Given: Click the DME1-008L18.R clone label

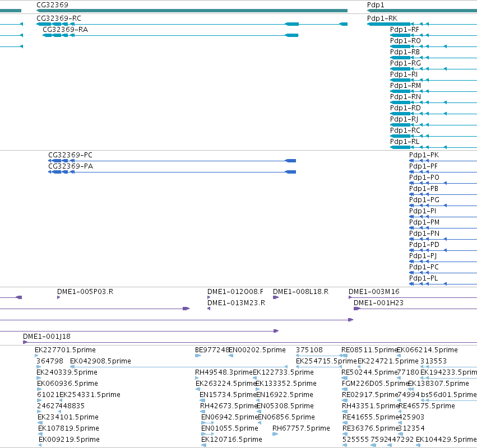Looking at the screenshot, I should click(301, 292).
